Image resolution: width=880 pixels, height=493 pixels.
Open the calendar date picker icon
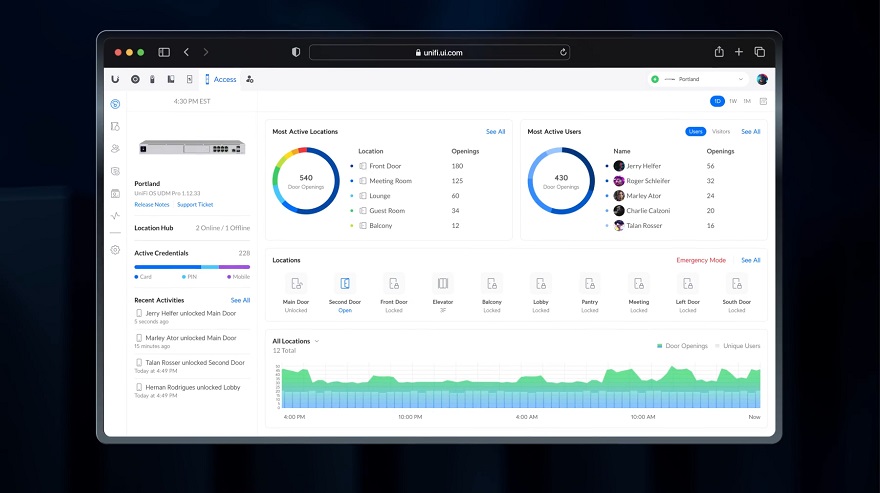click(x=763, y=101)
